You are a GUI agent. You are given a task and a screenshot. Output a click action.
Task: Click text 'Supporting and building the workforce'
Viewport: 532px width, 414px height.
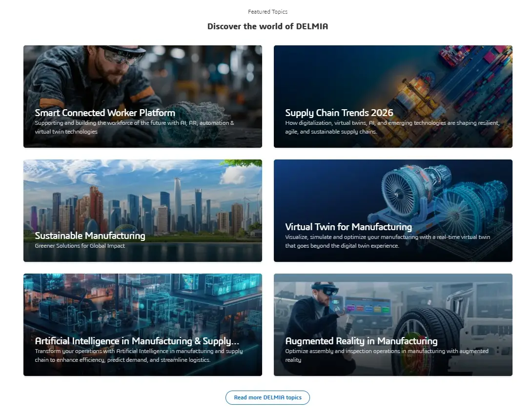85,123
